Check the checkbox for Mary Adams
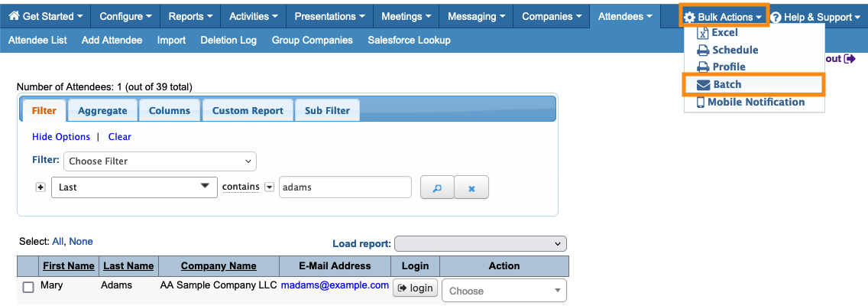This screenshot has width=868, height=306. pyautogui.click(x=28, y=288)
